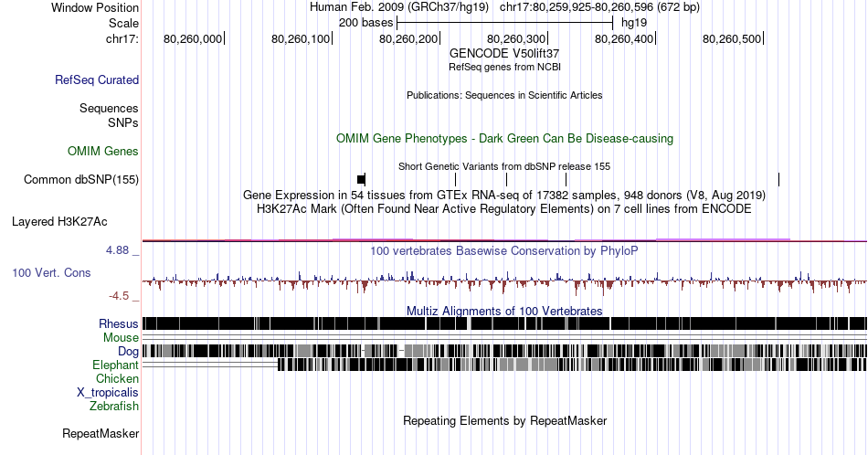Click Short Genetic Variants from dbSNP title

(504, 166)
